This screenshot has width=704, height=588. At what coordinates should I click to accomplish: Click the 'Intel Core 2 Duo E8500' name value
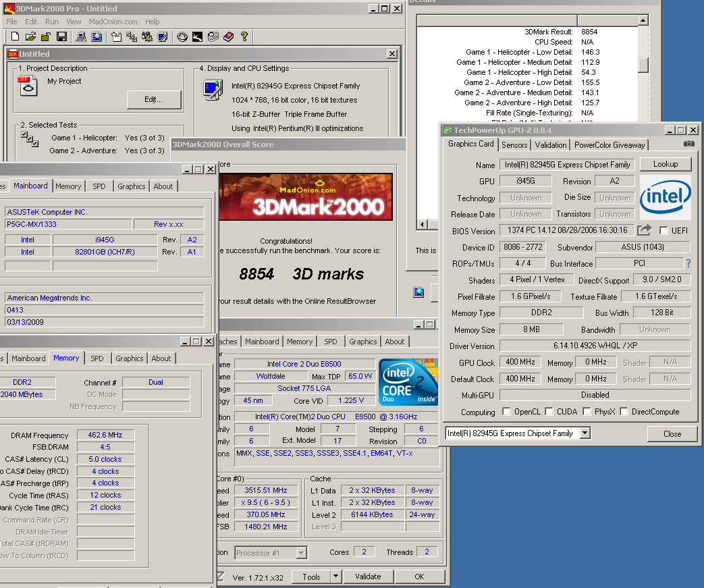304,364
